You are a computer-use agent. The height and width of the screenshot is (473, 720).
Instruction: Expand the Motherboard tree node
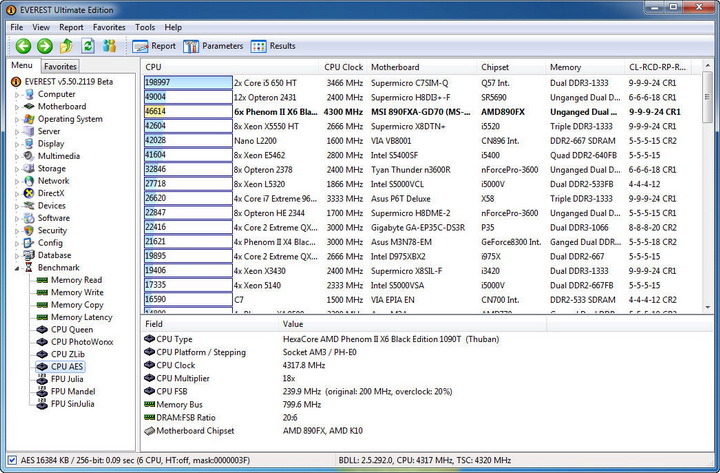point(17,107)
